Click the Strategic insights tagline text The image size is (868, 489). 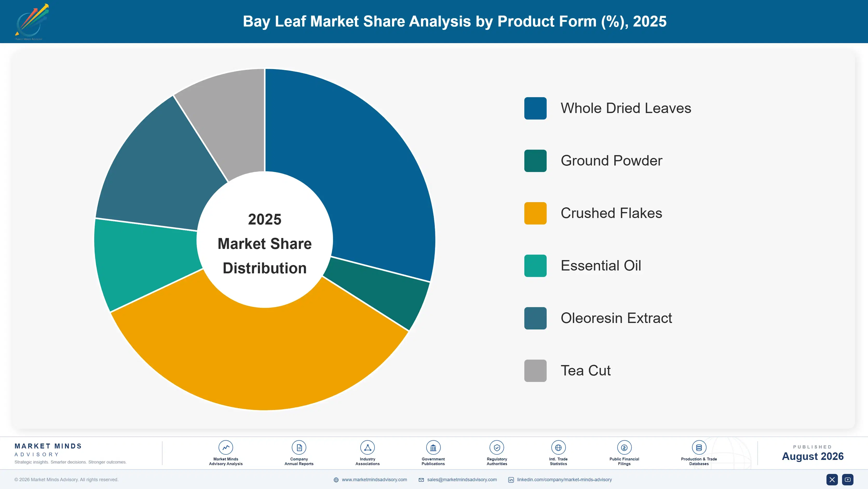pos(70,462)
